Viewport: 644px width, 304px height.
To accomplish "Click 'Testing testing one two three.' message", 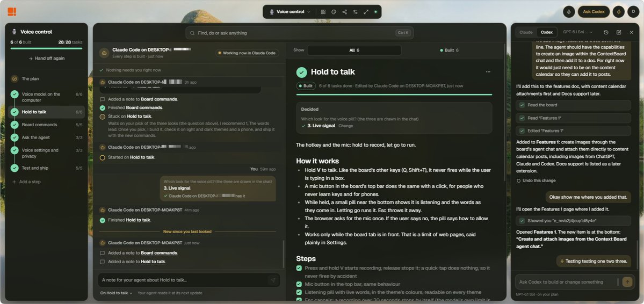I will point(594,261).
